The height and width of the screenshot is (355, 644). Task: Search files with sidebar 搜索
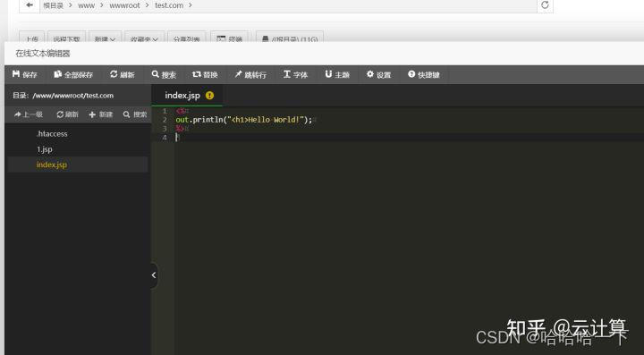pos(135,114)
